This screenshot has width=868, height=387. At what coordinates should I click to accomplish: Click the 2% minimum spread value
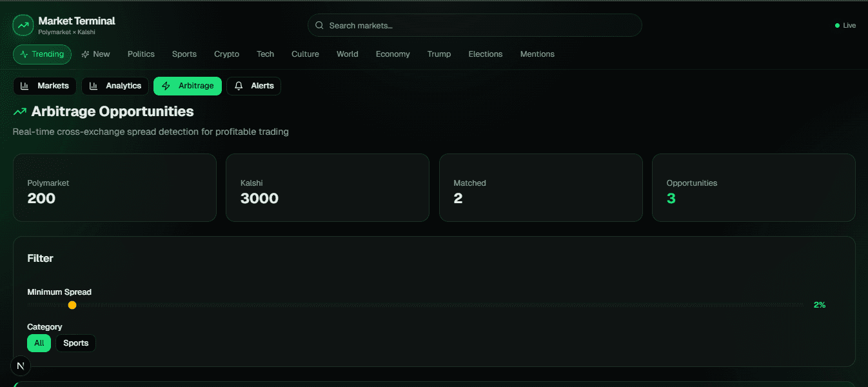click(820, 305)
